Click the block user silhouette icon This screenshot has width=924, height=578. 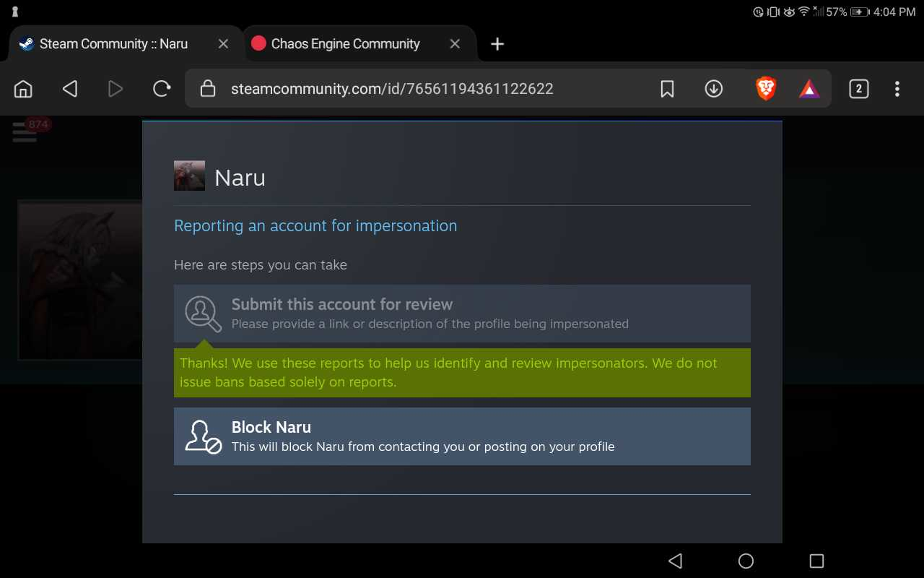coord(203,436)
